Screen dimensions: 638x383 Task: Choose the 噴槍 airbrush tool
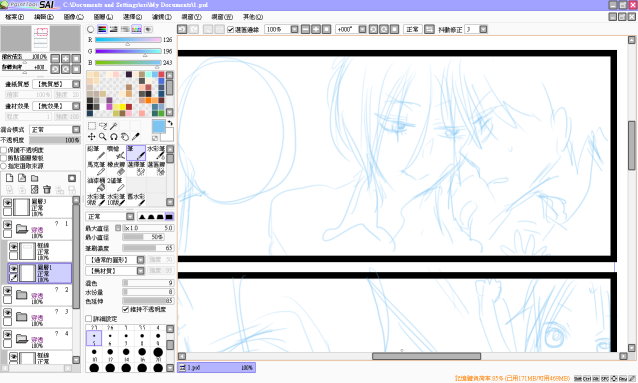click(x=116, y=153)
